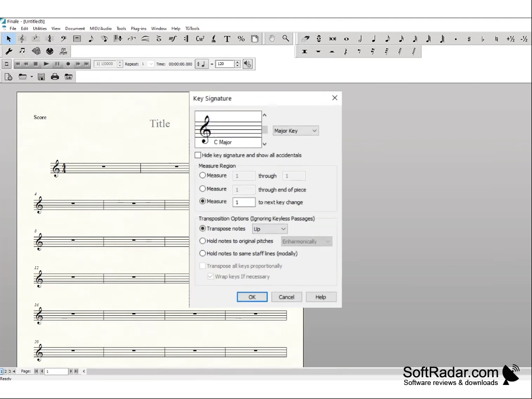Select the Staff tool with treble clef
The width and height of the screenshot is (532, 399).
coord(22,39)
